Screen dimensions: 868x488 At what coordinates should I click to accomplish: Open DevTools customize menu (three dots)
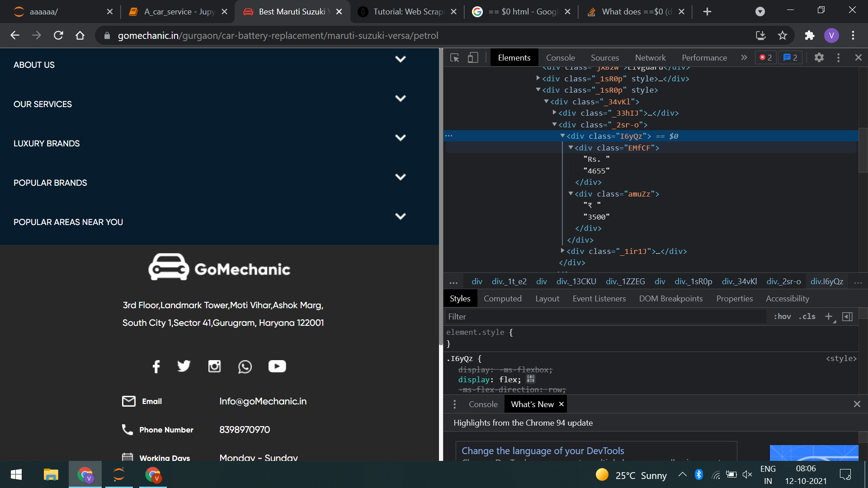(x=838, y=57)
